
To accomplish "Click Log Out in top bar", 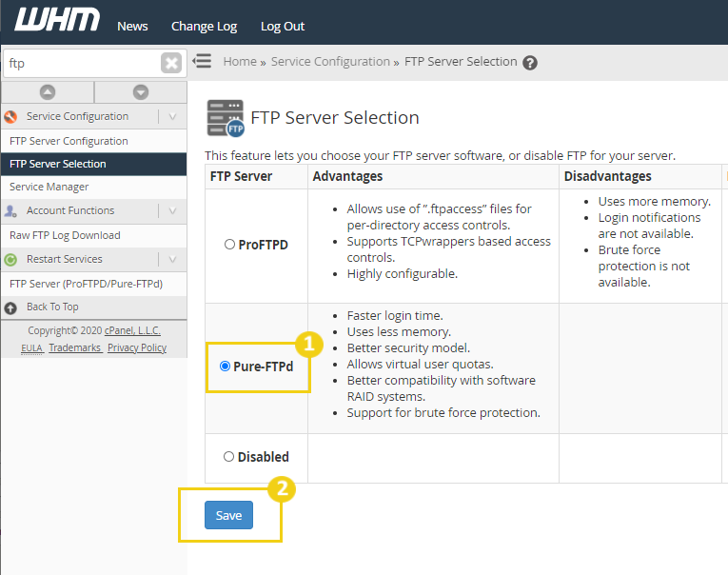I will coord(283,27).
